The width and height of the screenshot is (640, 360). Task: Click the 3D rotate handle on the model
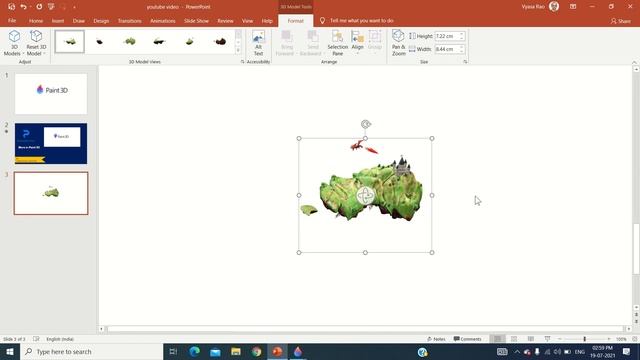pyautogui.click(x=365, y=195)
